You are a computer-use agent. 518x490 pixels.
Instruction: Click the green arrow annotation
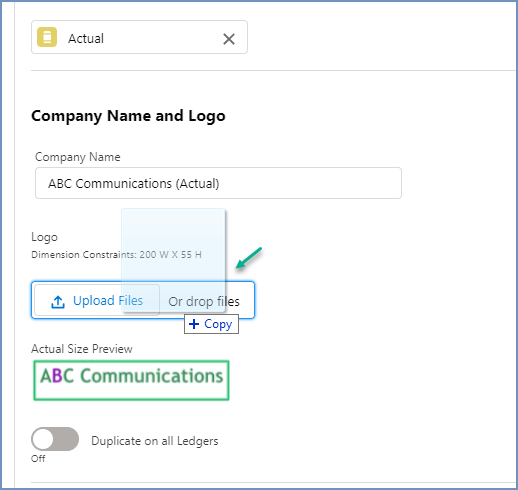[249, 258]
